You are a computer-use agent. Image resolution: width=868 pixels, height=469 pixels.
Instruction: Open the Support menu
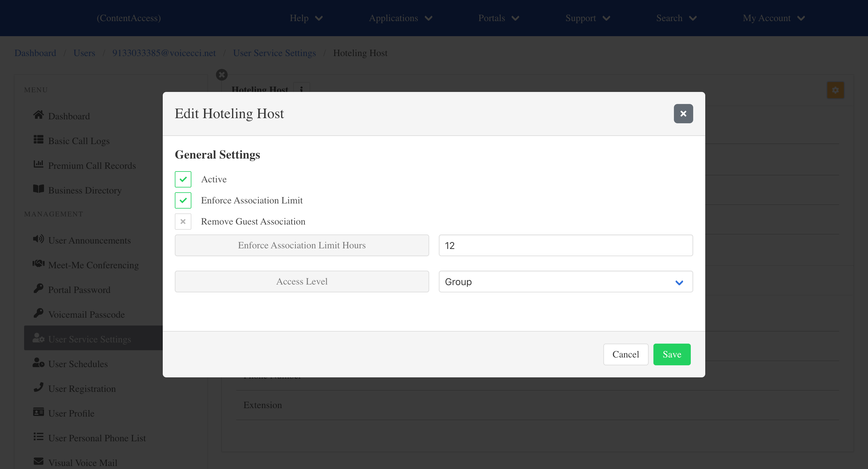pyautogui.click(x=587, y=18)
